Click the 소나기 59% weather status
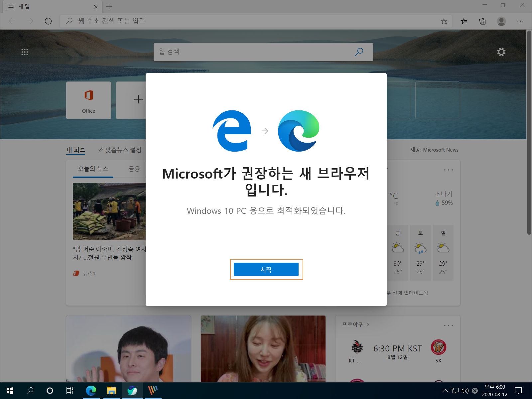Screen dimensions: 532x399 click(444, 199)
